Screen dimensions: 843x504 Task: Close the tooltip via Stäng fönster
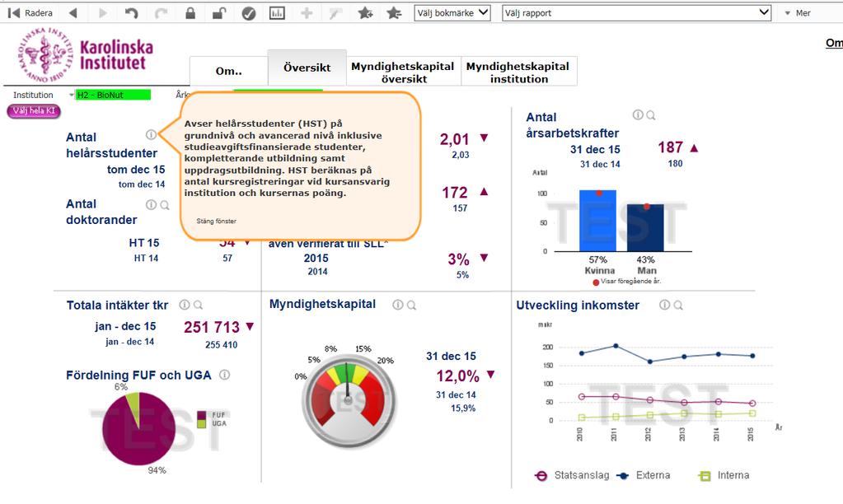pos(216,221)
